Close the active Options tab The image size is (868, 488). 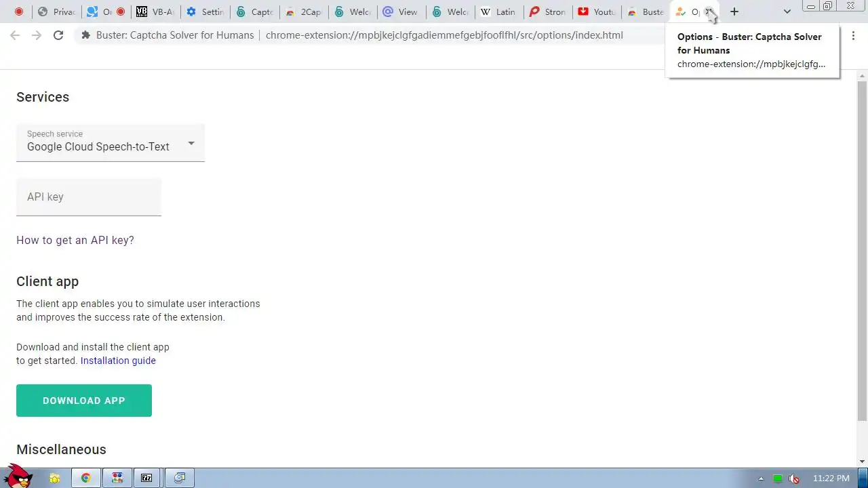pyautogui.click(x=708, y=12)
